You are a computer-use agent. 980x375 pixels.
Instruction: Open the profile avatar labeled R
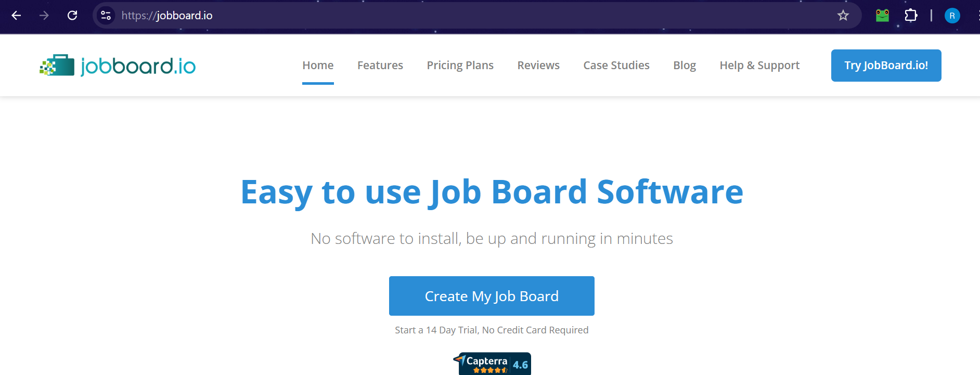[952, 16]
